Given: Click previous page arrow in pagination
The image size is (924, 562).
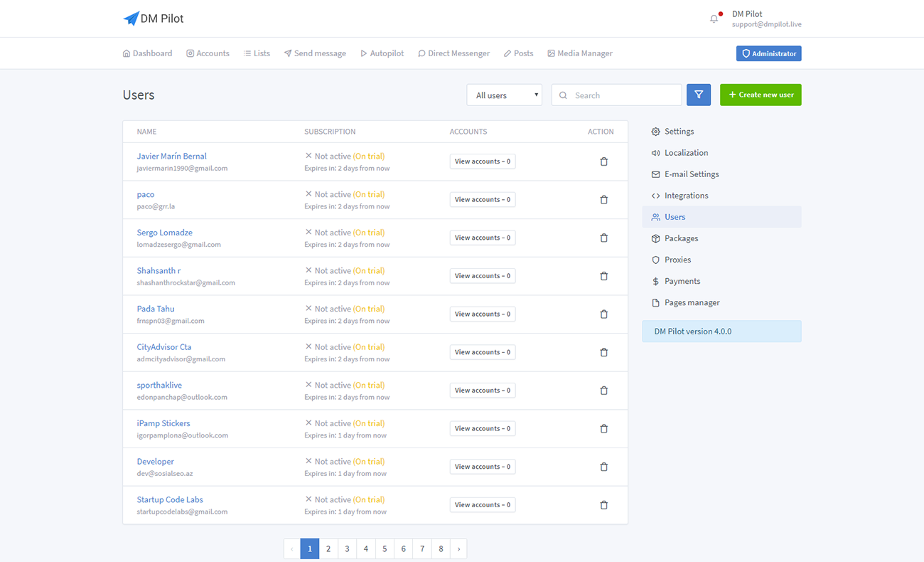Looking at the screenshot, I should pyautogui.click(x=292, y=548).
